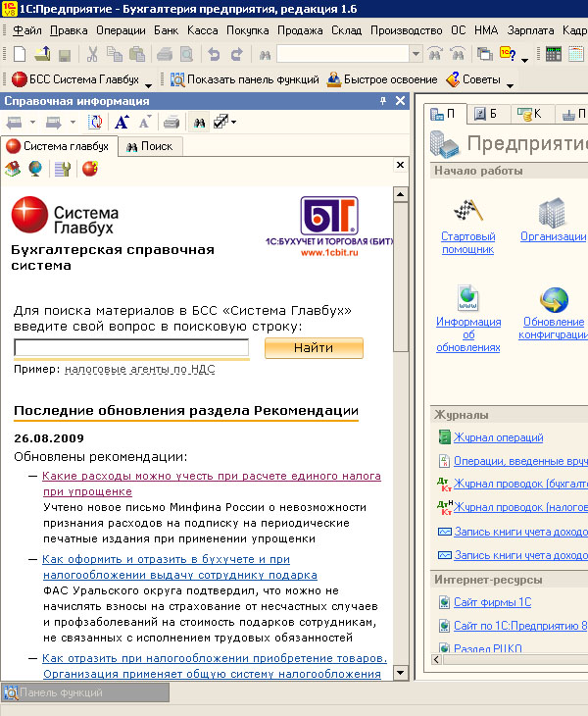
Task: Click the scroll up arrow of reference page
Action: click(400, 195)
